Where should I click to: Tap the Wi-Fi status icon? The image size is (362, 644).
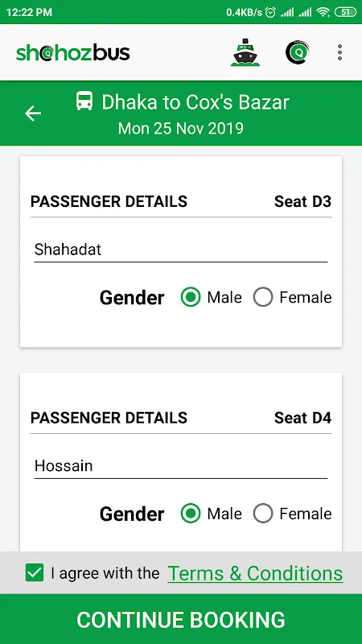(x=323, y=12)
